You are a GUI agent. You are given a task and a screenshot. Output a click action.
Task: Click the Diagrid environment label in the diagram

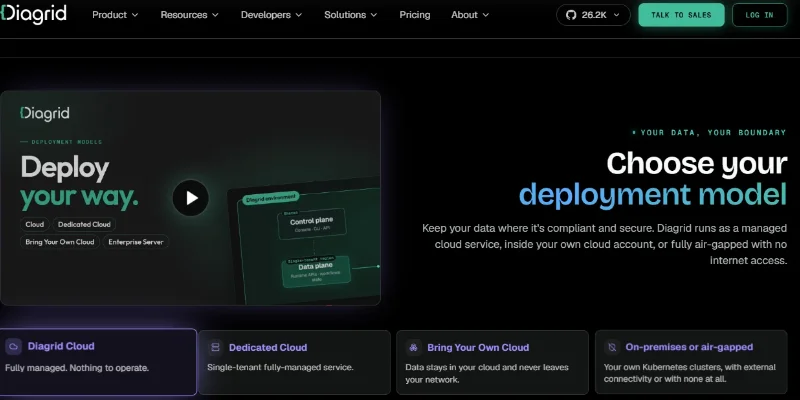point(270,198)
